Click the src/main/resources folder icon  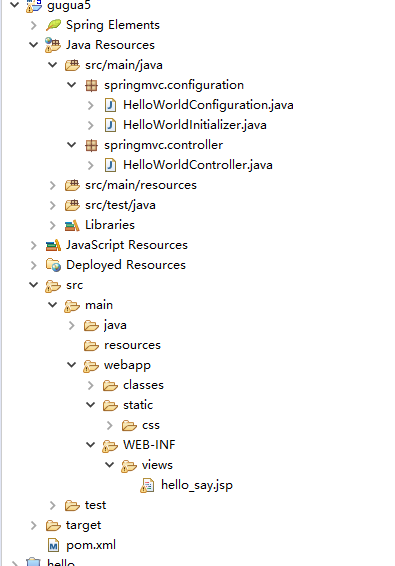[72, 185]
